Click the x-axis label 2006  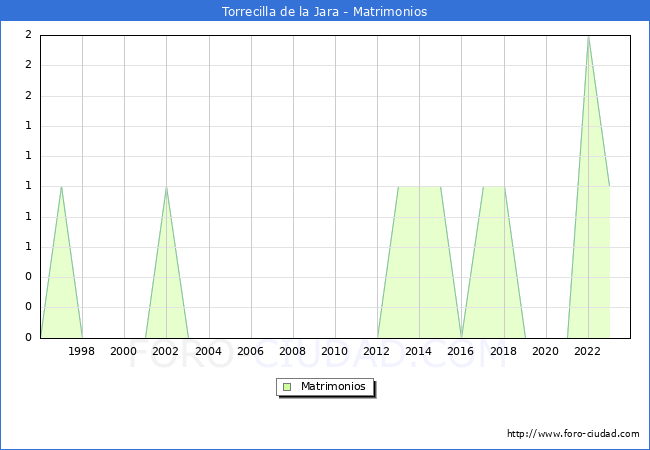pos(250,351)
